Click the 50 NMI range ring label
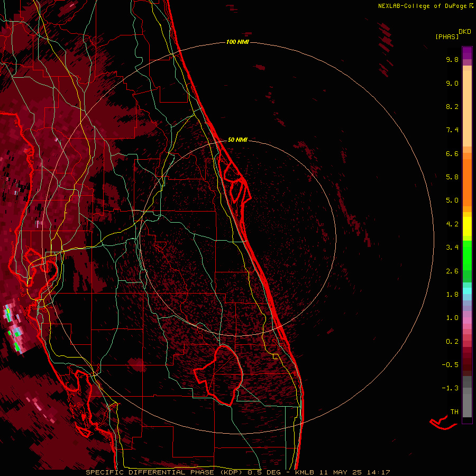Screen dimensions: 476x476 (237, 140)
